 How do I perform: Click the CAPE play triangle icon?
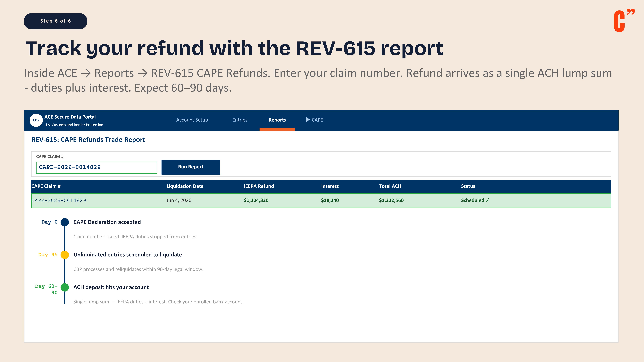308,120
